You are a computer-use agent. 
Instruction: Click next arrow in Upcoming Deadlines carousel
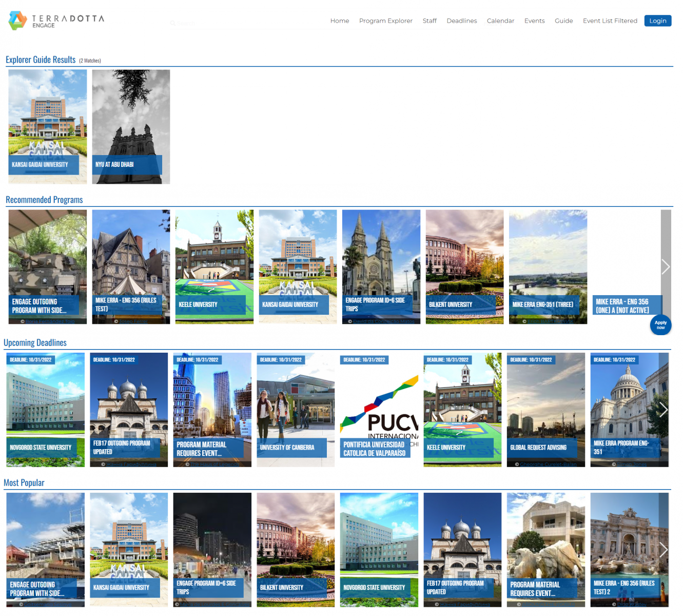[664, 410]
